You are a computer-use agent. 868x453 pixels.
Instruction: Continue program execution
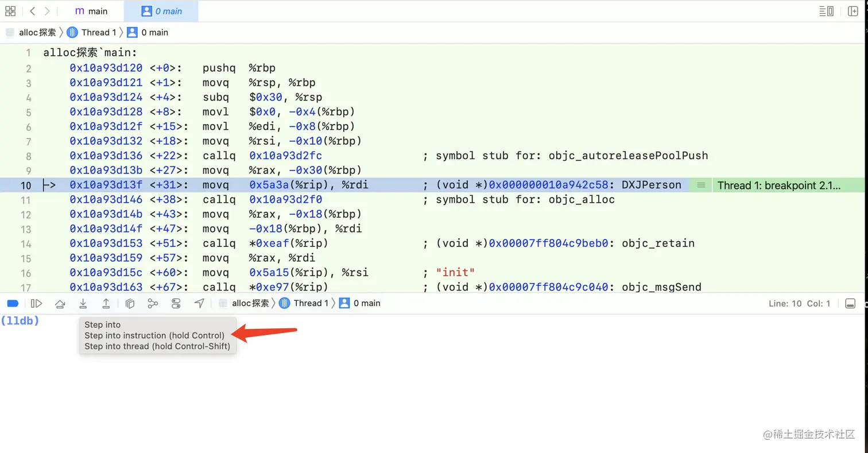tap(37, 303)
